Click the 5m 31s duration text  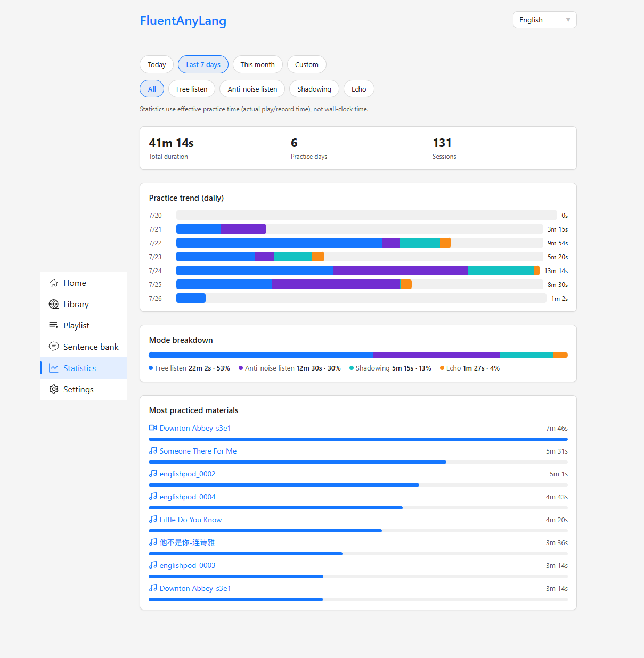(557, 451)
